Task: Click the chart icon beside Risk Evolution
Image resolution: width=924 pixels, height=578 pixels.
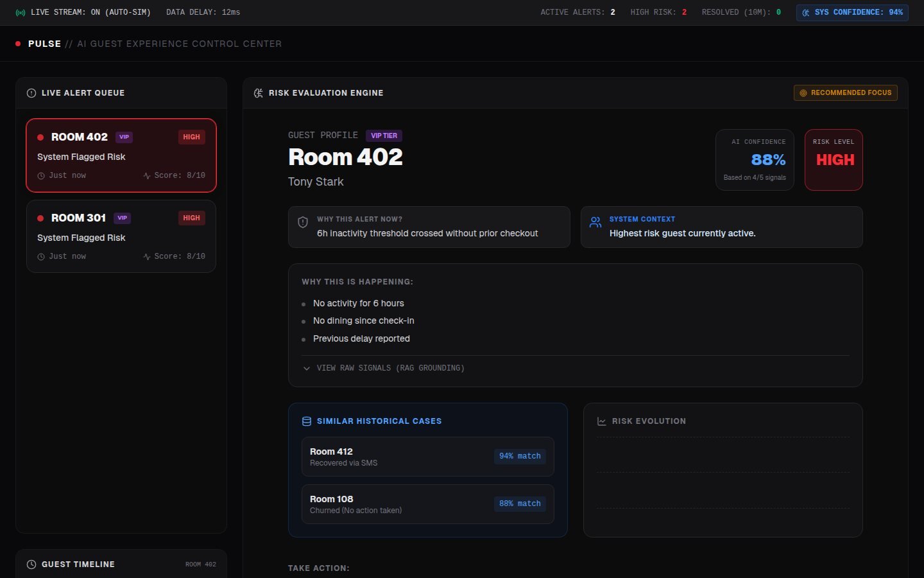Action: point(602,421)
